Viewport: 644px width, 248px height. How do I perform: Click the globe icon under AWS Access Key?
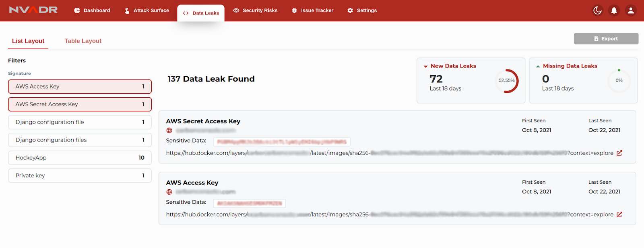(x=169, y=192)
